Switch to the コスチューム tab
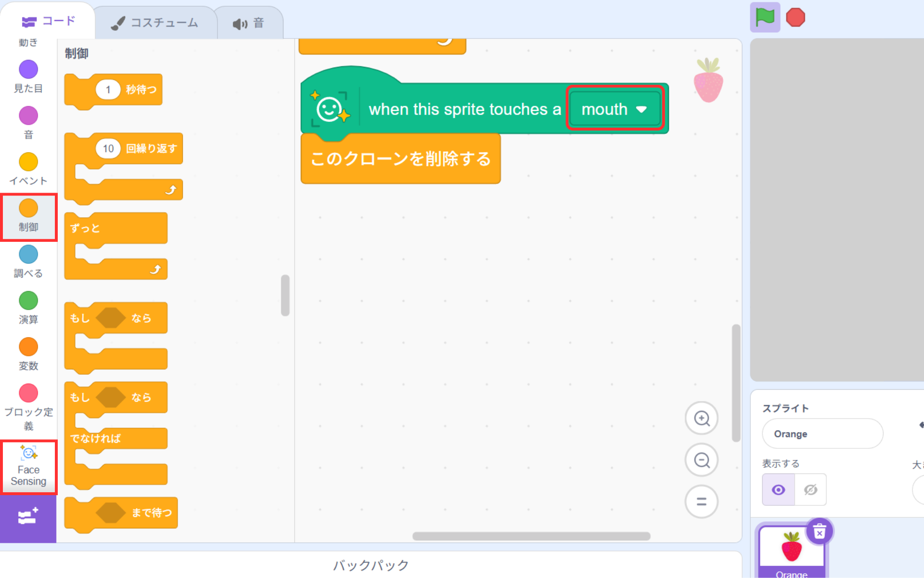The width and height of the screenshot is (924, 578). [155, 23]
